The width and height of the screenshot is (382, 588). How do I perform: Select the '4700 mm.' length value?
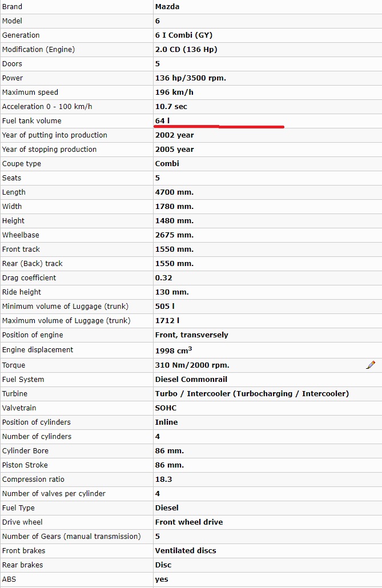tap(174, 192)
